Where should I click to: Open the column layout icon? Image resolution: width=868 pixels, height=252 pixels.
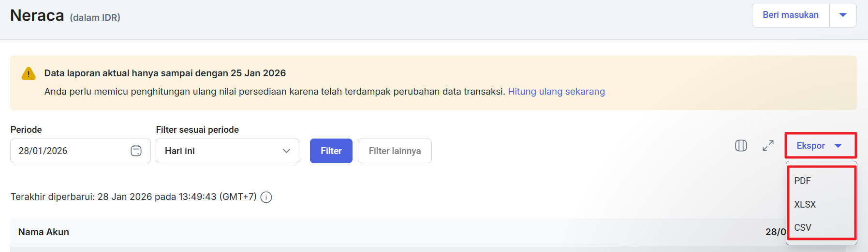point(741,146)
